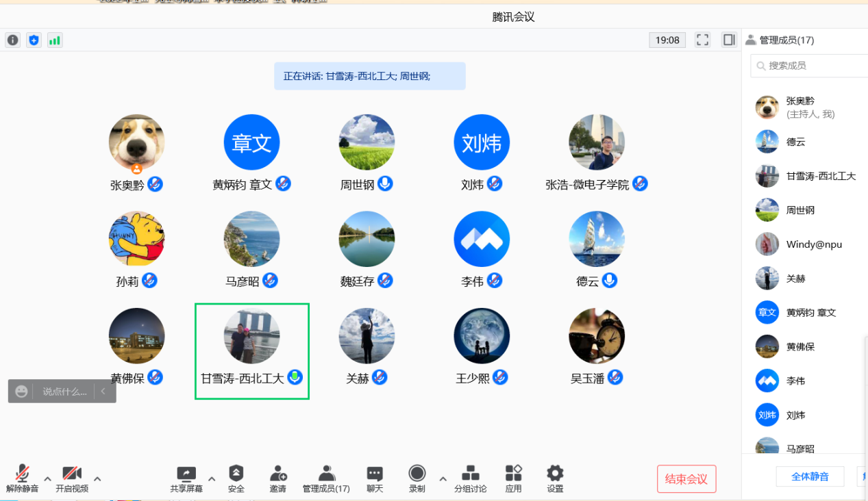Toggle the side panel layout icon

[x=729, y=40]
